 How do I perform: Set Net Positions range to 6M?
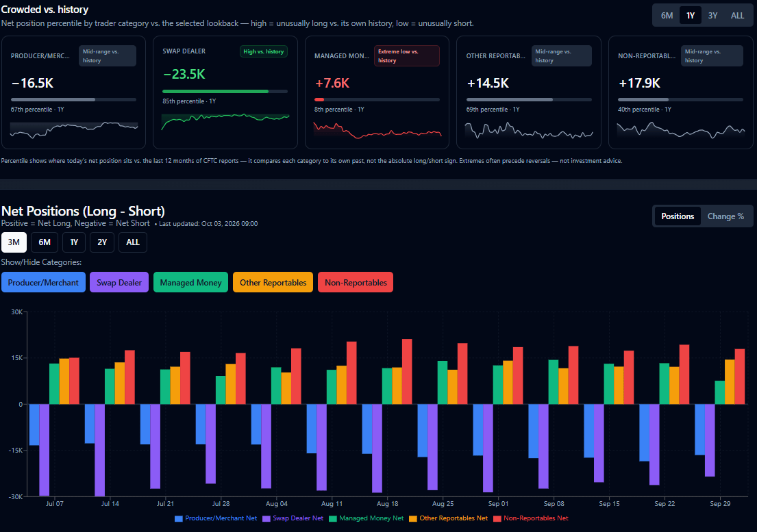point(45,242)
